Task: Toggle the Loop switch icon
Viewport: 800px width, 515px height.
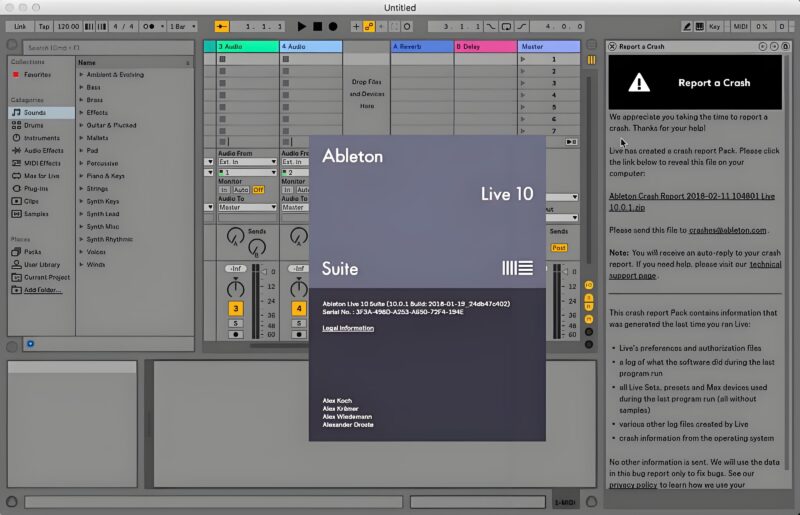Action: (506, 27)
